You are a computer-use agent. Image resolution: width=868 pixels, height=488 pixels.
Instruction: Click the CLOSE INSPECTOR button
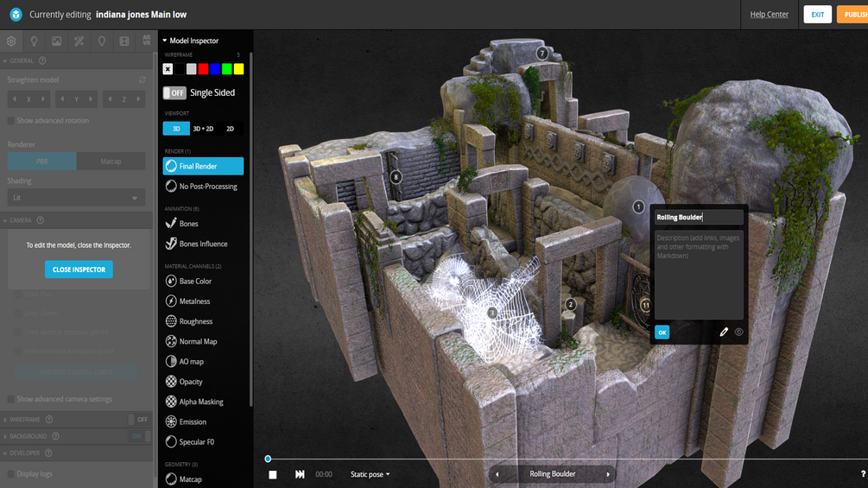pyautogui.click(x=79, y=269)
